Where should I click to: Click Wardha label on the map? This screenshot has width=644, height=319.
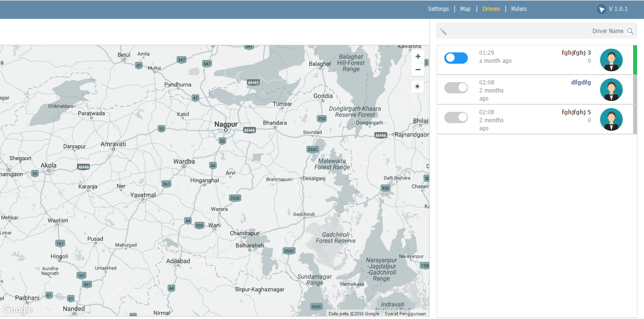coord(184,161)
